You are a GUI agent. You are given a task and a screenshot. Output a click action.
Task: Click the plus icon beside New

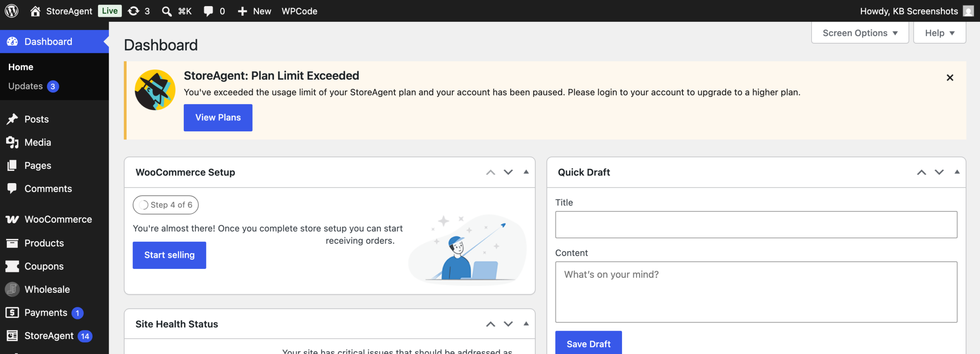pos(242,11)
